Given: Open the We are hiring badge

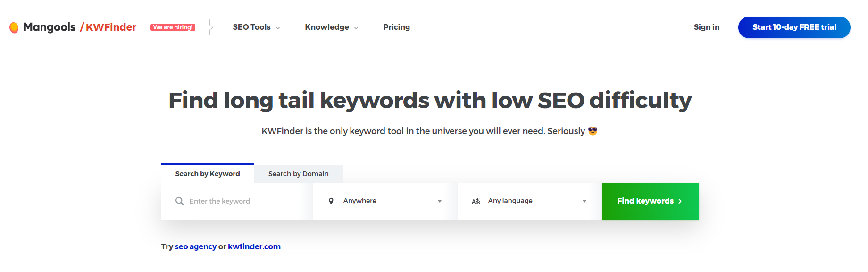Looking at the screenshot, I should pos(173,27).
